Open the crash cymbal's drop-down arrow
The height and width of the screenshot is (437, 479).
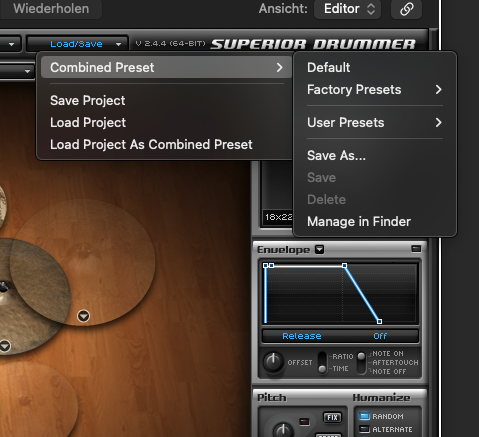pos(5,346)
